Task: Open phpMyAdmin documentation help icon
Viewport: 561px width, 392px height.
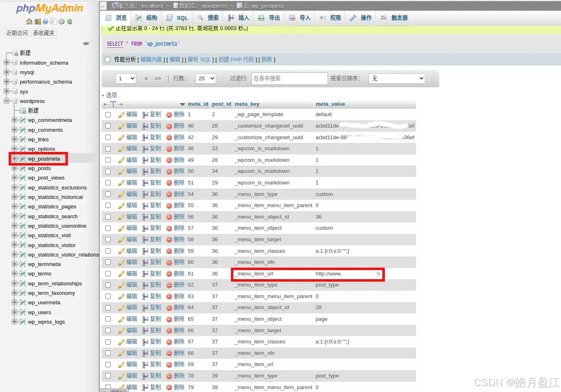Action: tap(45, 21)
